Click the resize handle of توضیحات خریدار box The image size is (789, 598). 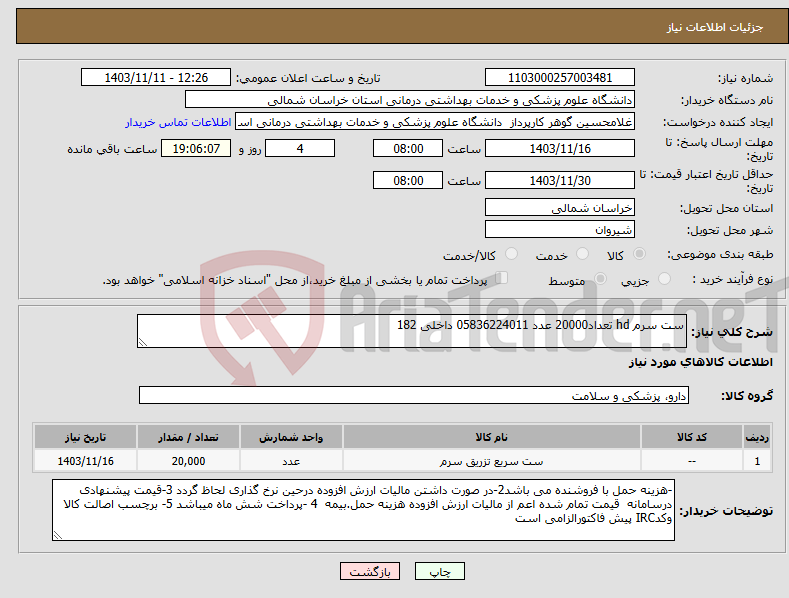tap(58, 535)
